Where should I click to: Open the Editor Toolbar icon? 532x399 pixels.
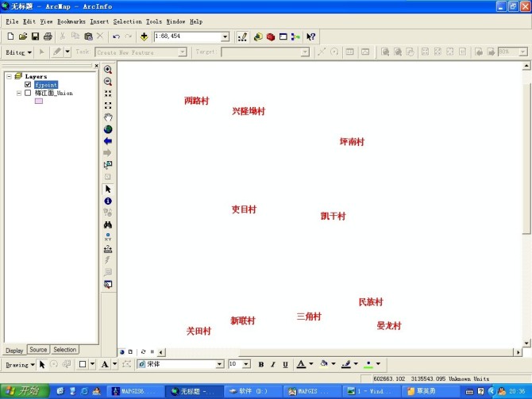click(x=242, y=36)
